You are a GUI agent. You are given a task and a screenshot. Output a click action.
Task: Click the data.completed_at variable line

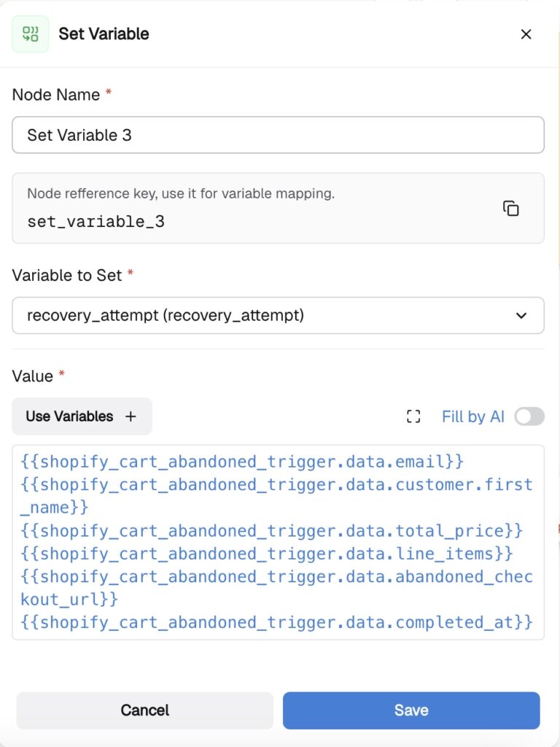pyautogui.click(x=276, y=623)
